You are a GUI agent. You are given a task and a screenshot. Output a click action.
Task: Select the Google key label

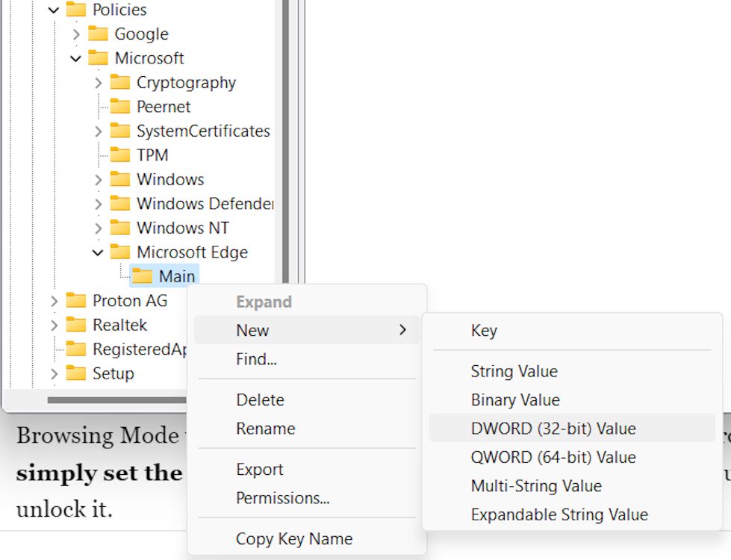tap(141, 34)
